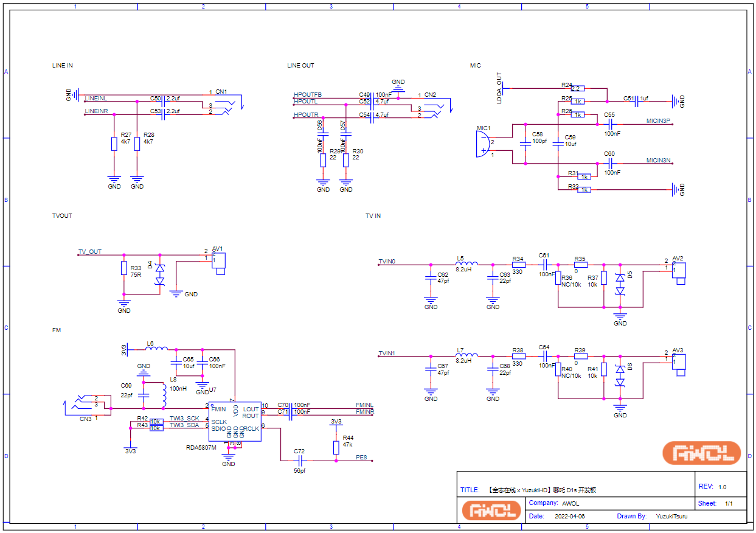Click the PE8 net label
Viewport: 756px width, 533px height.
click(x=361, y=458)
